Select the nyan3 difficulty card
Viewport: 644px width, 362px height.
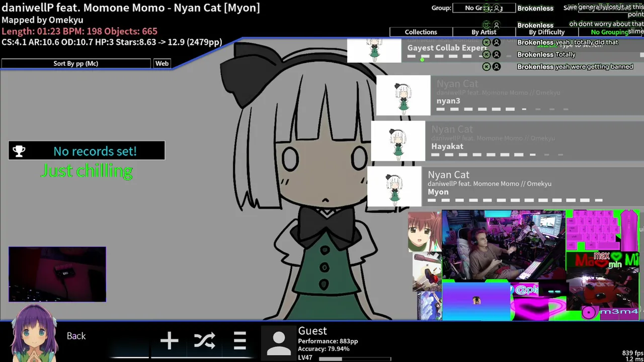point(510,96)
